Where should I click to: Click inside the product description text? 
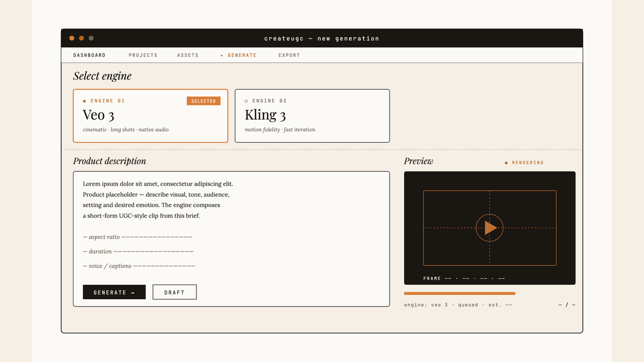pos(158,200)
